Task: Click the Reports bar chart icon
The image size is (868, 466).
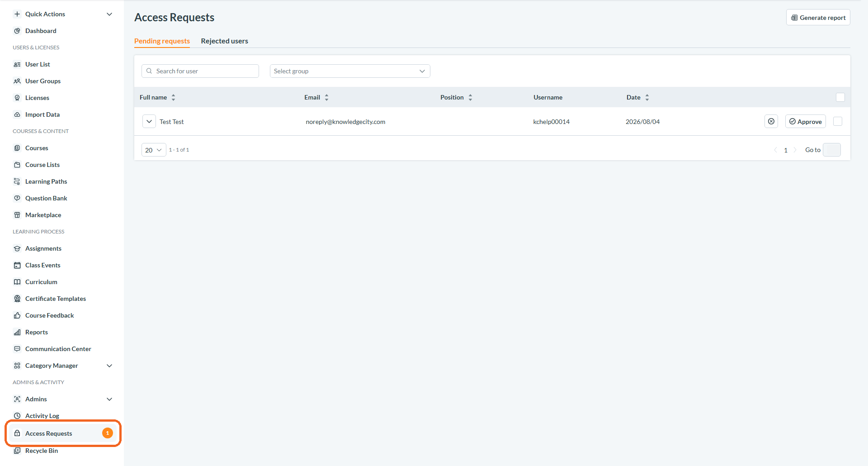Action: pyautogui.click(x=17, y=332)
